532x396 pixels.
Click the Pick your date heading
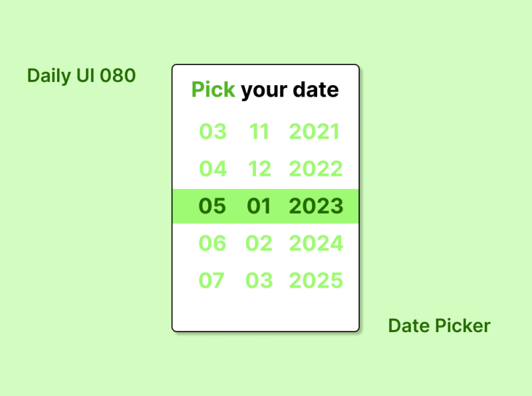265,90
